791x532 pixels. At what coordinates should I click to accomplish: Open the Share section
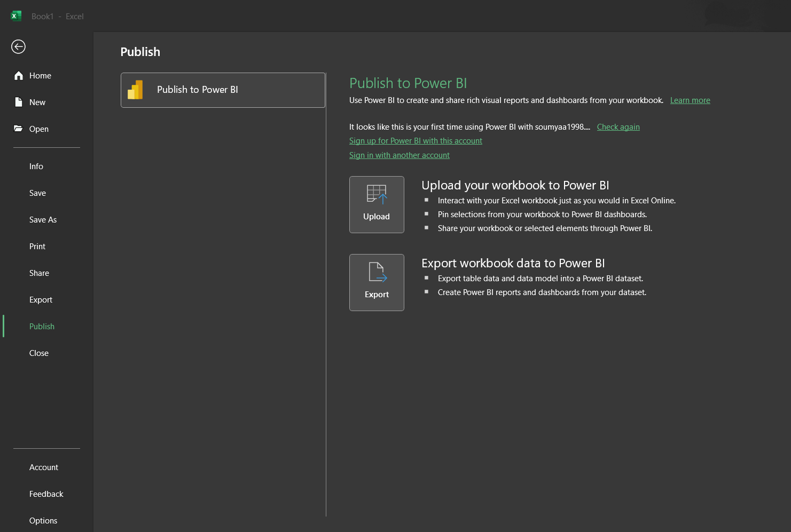coord(46,273)
